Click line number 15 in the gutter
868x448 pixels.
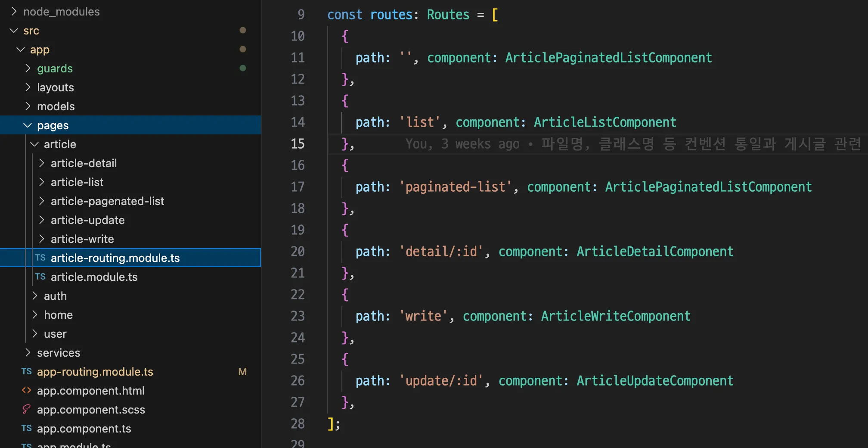click(x=298, y=144)
